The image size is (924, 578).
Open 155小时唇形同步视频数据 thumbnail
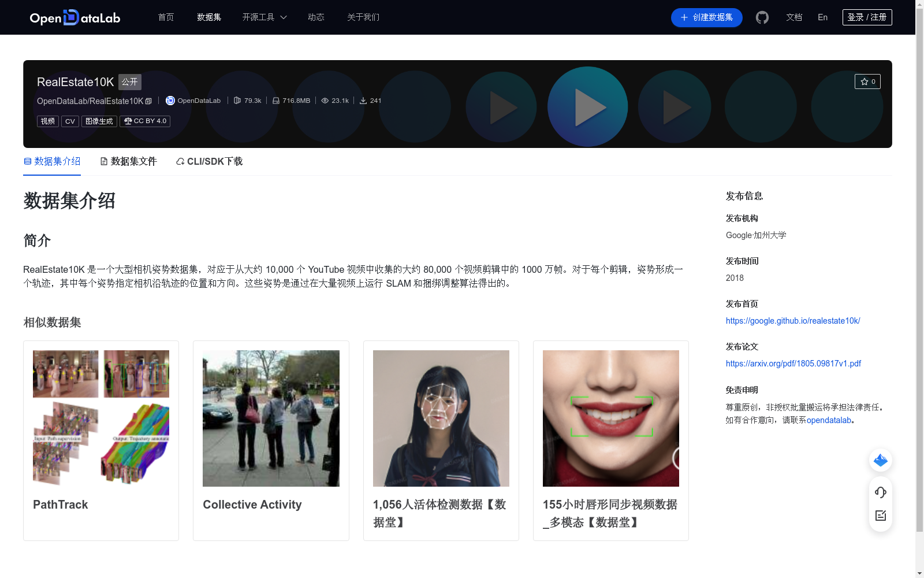[x=611, y=418]
